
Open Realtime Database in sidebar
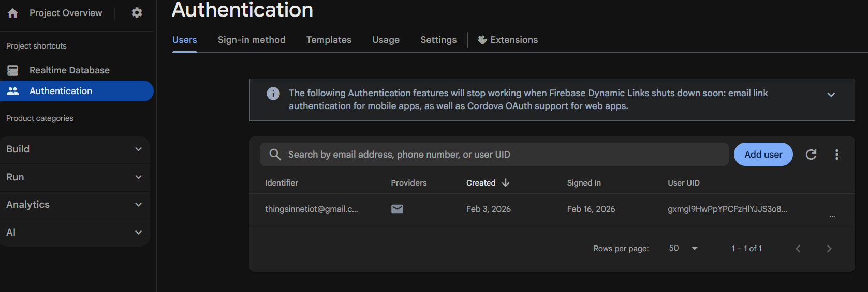click(69, 70)
